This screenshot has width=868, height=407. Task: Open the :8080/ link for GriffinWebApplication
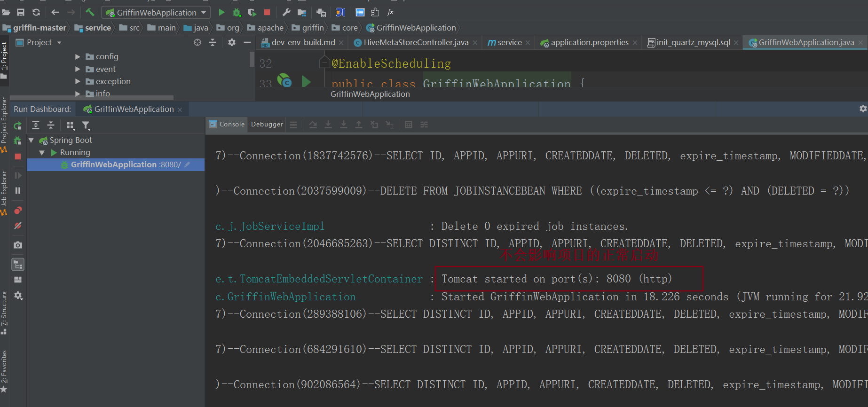click(x=170, y=164)
